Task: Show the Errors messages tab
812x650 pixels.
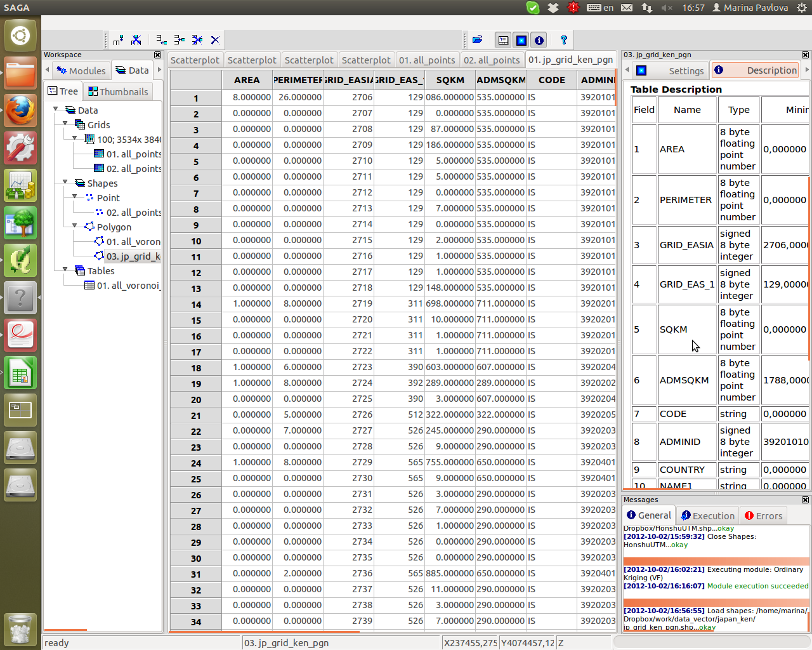Action: pyautogui.click(x=763, y=515)
